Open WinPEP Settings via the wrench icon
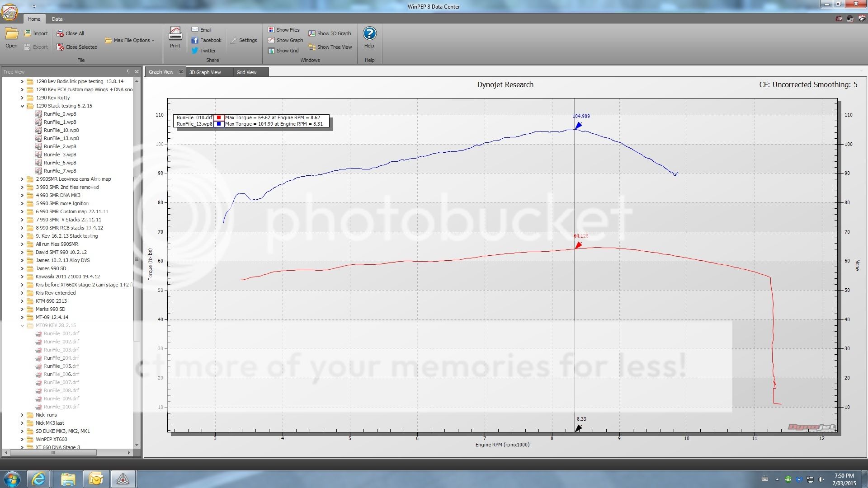868x488 pixels. (x=244, y=40)
